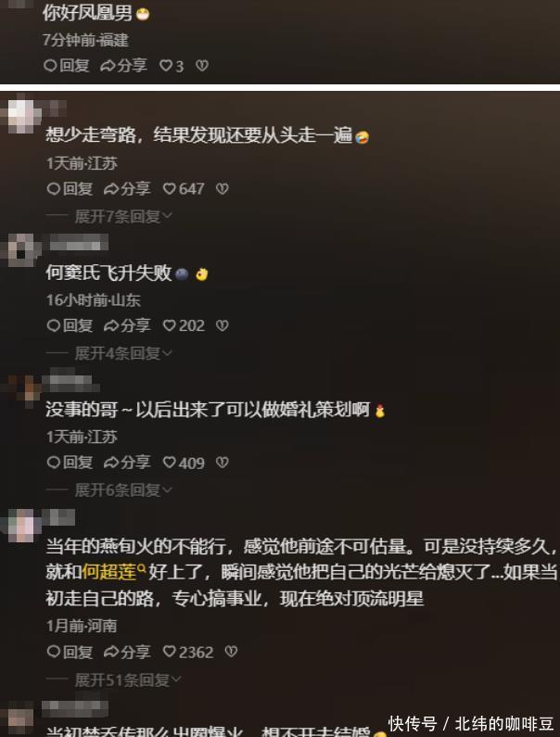Dislike the comment with 647 likes
The width and height of the screenshot is (560, 737).
click(222, 189)
